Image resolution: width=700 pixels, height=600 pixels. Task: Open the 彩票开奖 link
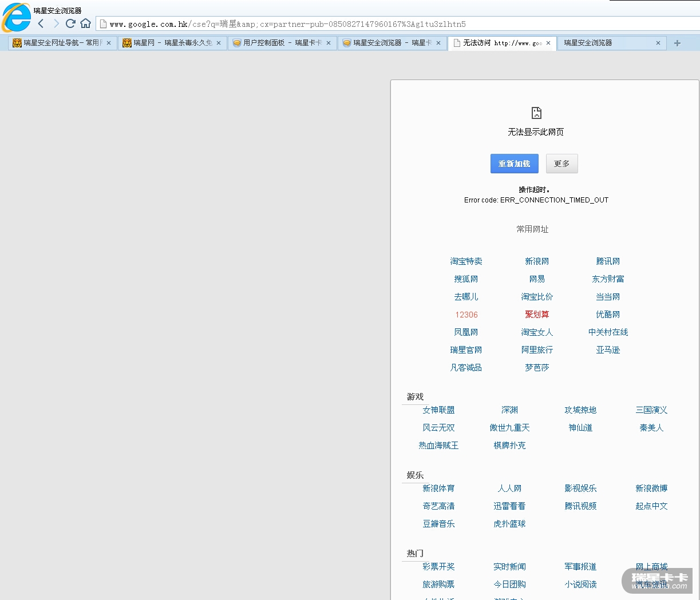pos(438,567)
